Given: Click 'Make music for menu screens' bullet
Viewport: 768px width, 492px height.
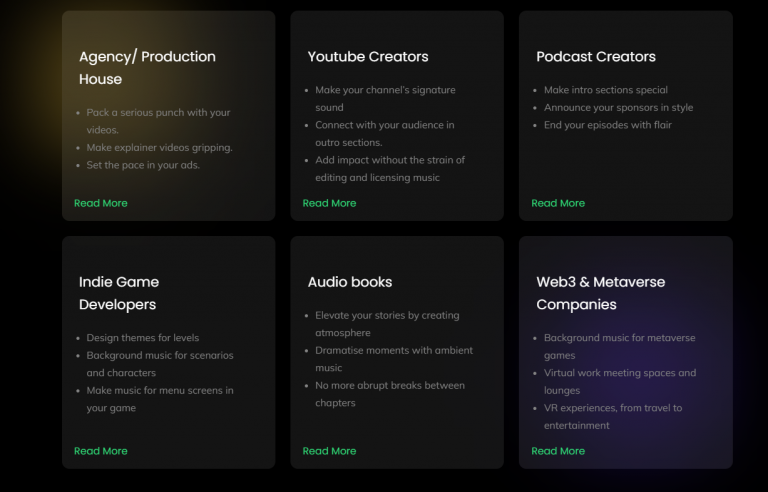Looking at the screenshot, I should [160, 399].
